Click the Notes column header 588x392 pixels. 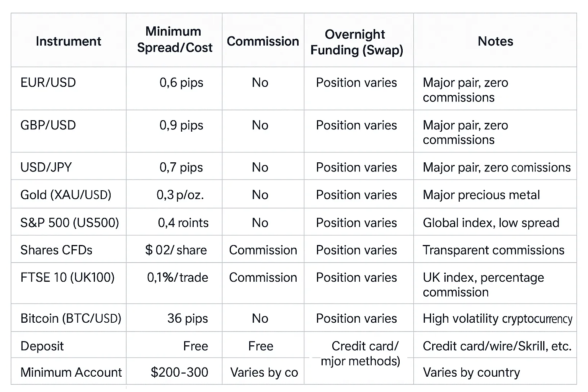coord(495,41)
